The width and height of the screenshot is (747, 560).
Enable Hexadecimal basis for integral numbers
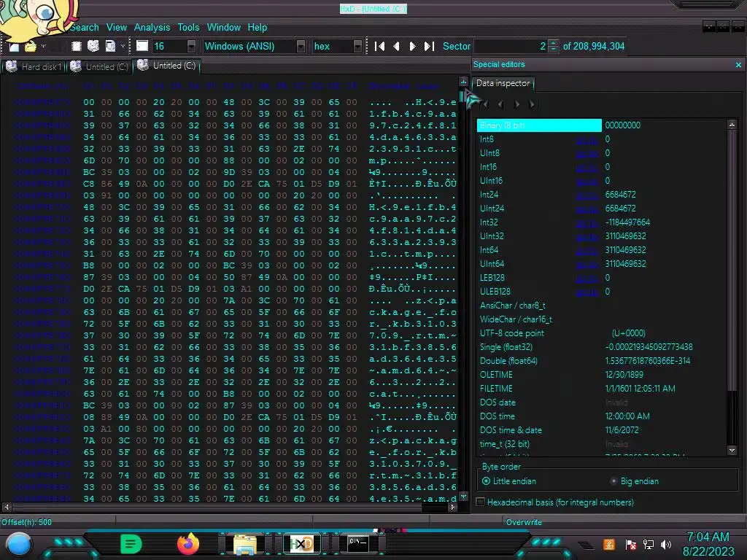pyautogui.click(x=555, y=502)
